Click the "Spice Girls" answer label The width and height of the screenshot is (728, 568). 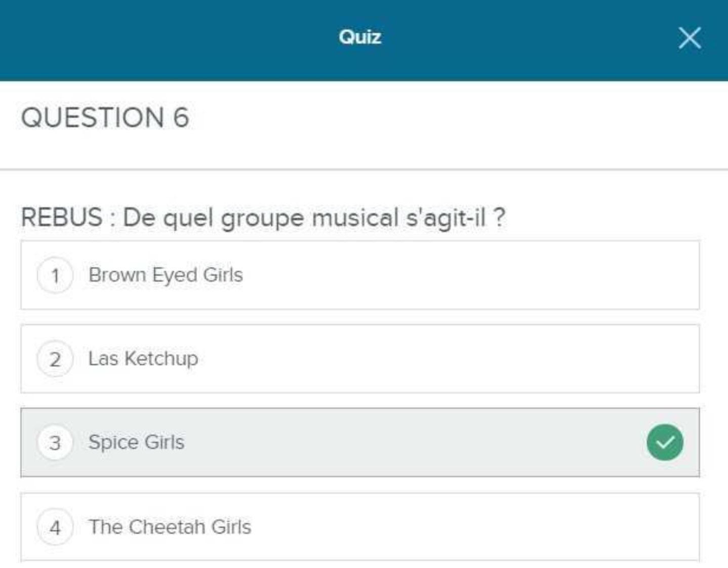tap(136, 442)
